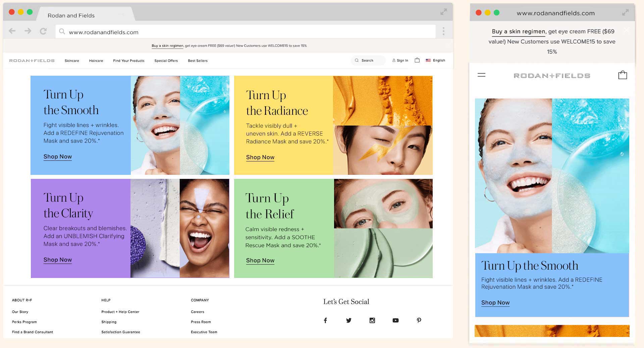This screenshot has width=644, height=348.
Task: Open the Haircare menu
Action: 96,61
